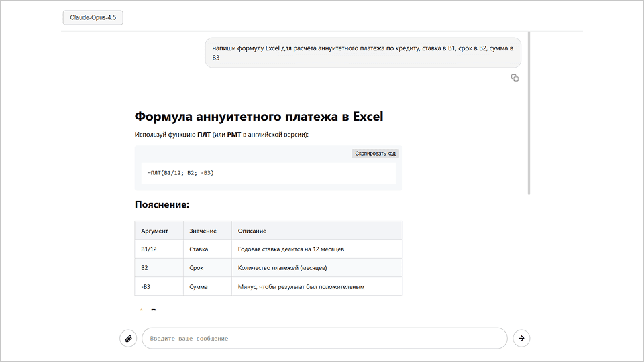The image size is (644, 362).
Task: Click the heading Формула аннуитетного платежа в Excel
Action: [259, 116]
